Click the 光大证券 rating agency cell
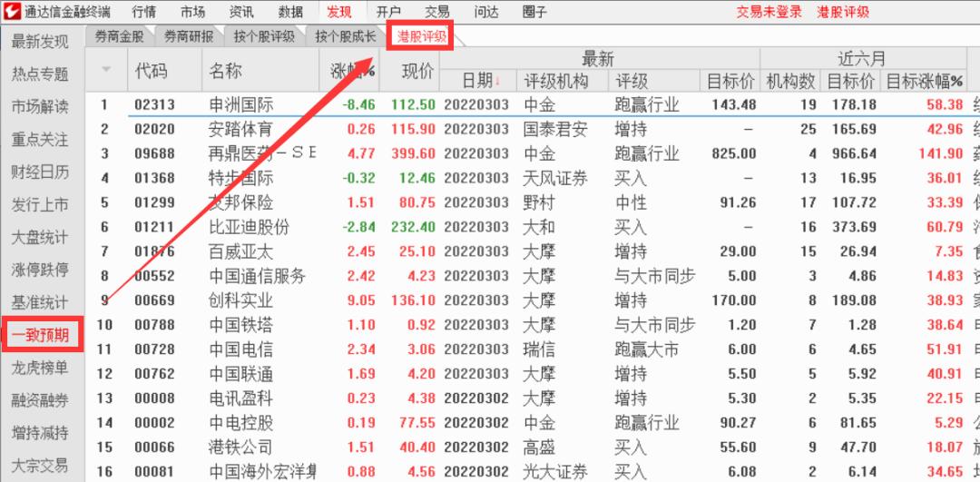Image resolution: width=980 pixels, height=482 pixels. 555,471
